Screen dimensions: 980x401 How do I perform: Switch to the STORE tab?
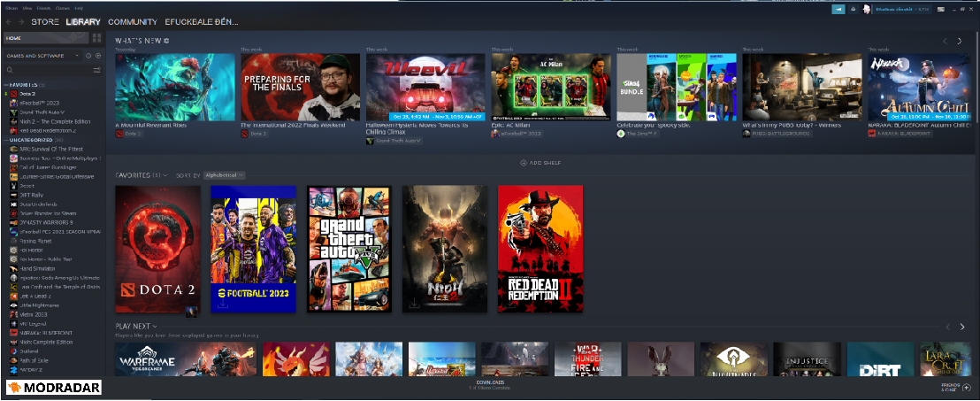45,22
